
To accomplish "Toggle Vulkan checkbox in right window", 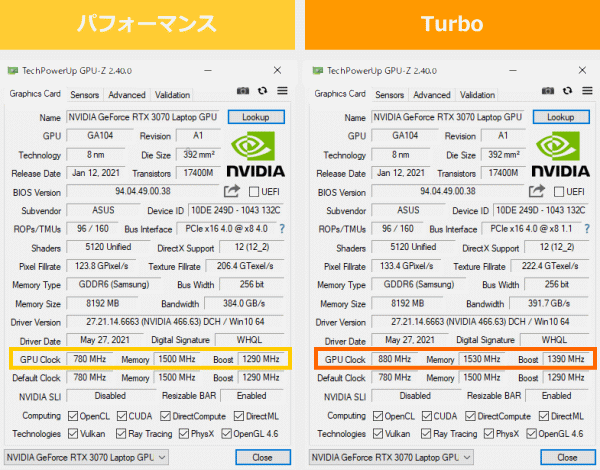I will (378, 434).
